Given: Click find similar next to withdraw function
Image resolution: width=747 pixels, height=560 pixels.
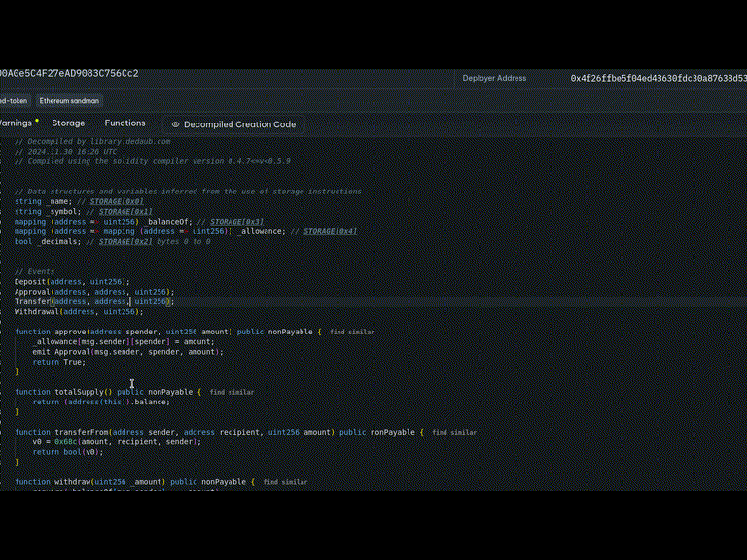Looking at the screenshot, I should [285, 482].
